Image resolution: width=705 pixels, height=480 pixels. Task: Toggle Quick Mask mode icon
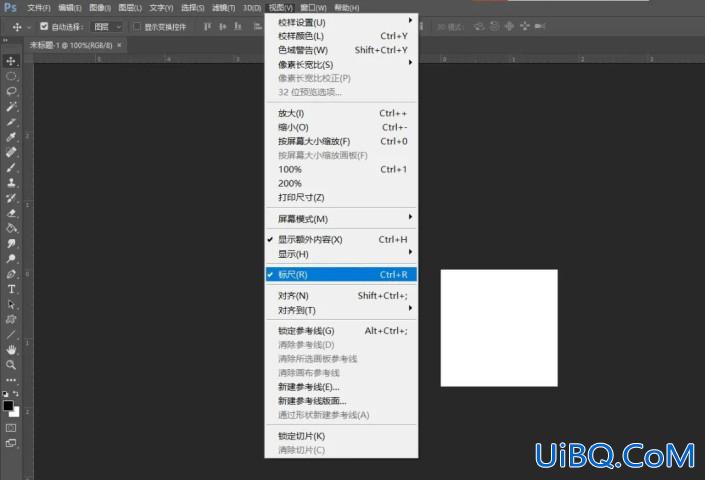(x=11, y=428)
